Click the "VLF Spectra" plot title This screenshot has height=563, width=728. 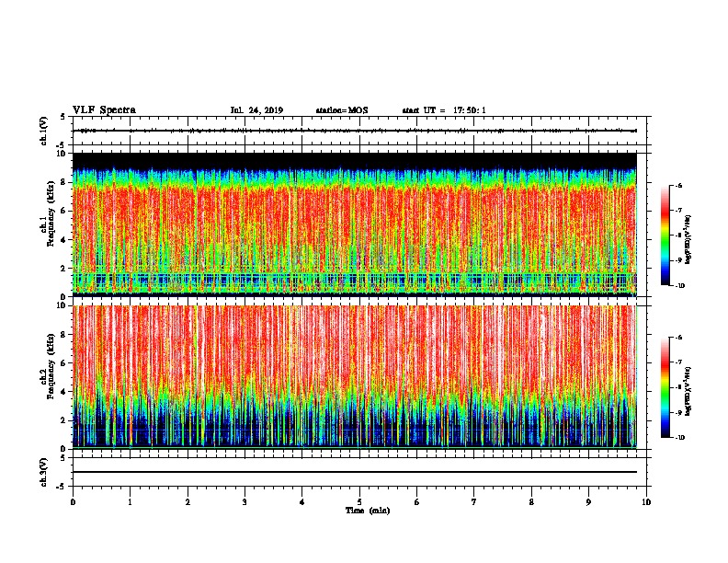tap(104, 110)
